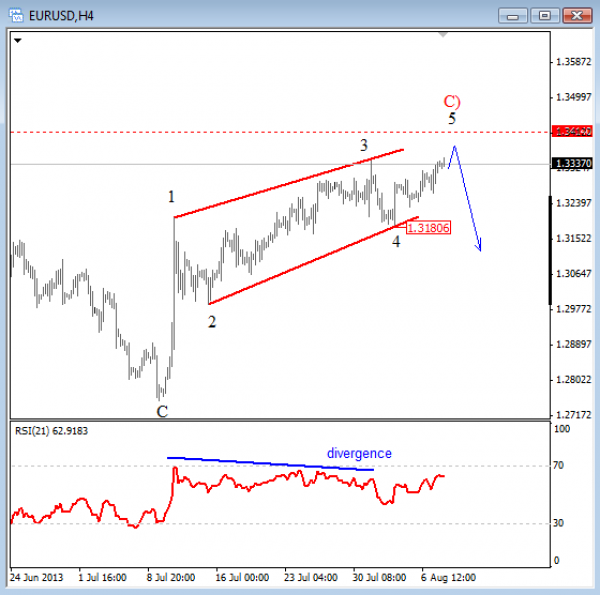Select the red 1.31806 price label
This screenshot has width=600, height=595.
428,227
